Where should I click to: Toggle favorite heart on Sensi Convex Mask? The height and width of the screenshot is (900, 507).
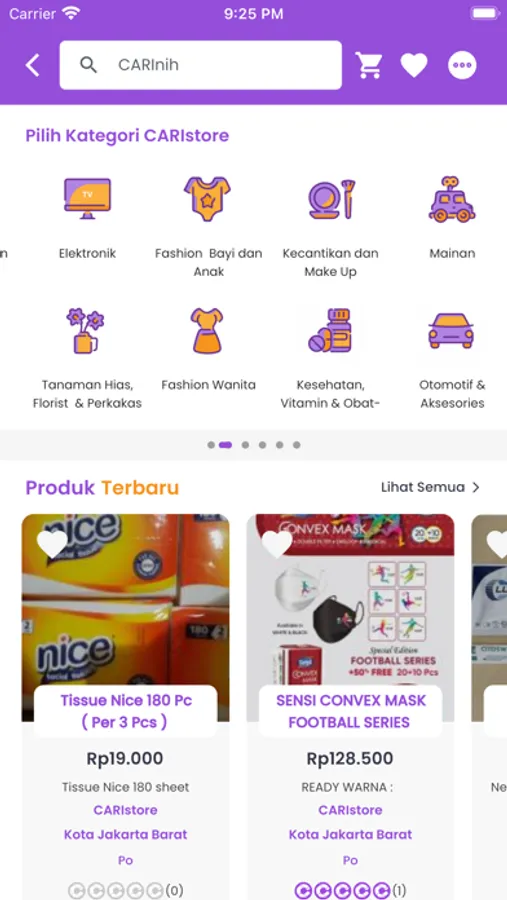click(x=277, y=544)
